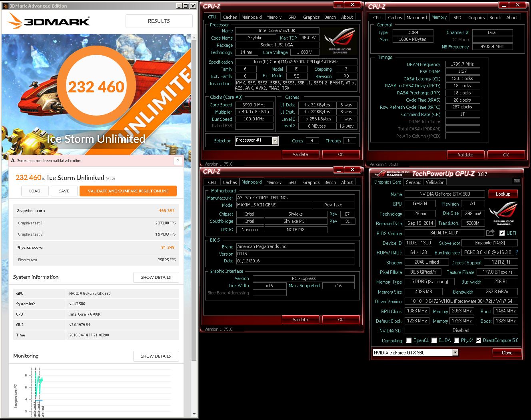Toggle the PhysX checkbox
This screenshot has width=531, height=420.
(456, 340)
